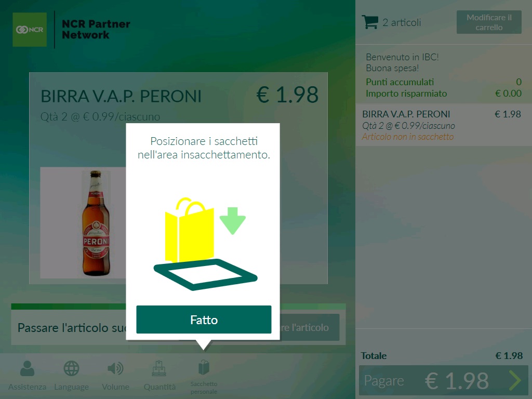Select the Sacchetto personale bag icon
This screenshot has height=399, width=532.
(204, 367)
